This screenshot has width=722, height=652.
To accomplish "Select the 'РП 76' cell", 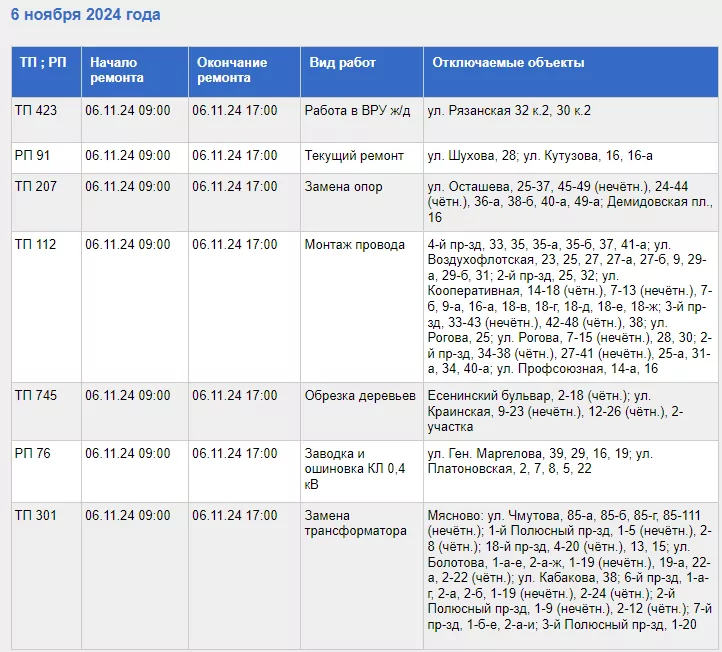I will pos(47,472).
